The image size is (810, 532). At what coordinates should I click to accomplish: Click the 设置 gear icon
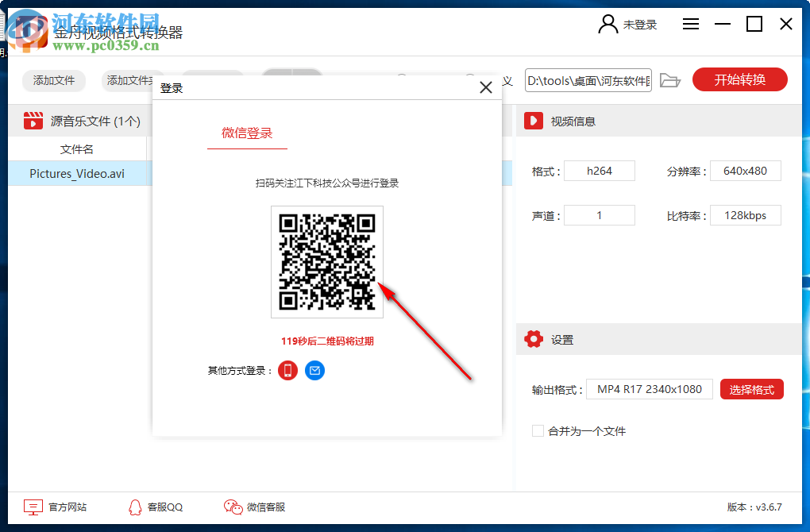534,339
